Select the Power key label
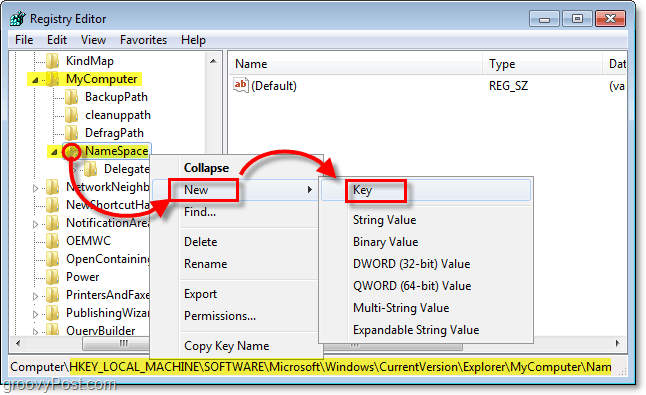Screen dimensions: 646x395 (82, 277)
